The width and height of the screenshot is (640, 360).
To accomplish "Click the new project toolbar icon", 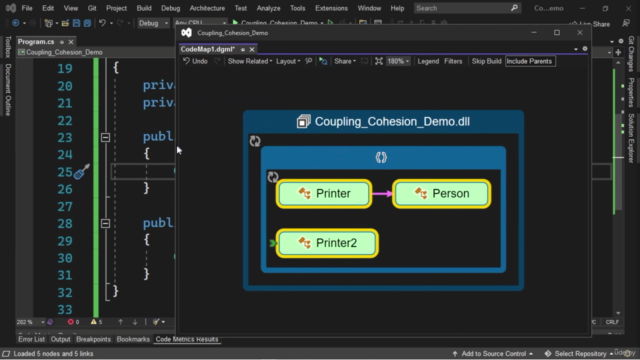I will (49, 23).
